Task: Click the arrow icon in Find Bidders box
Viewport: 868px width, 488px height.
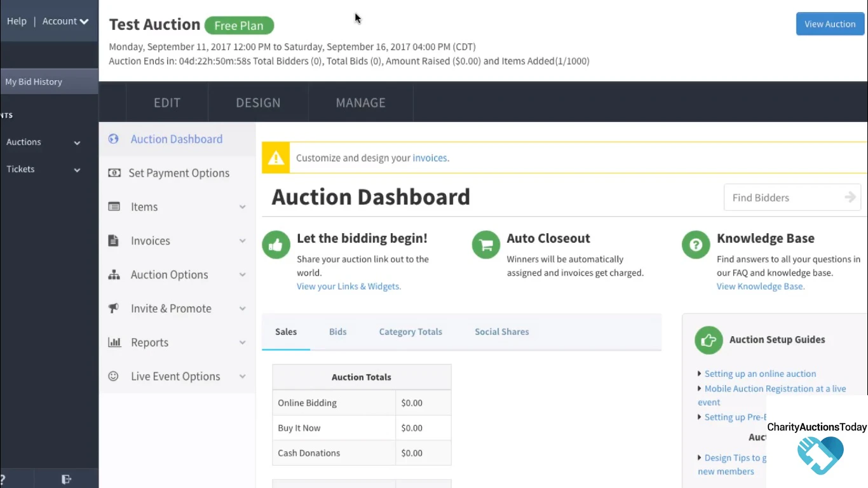Action: tap(850, 198)
